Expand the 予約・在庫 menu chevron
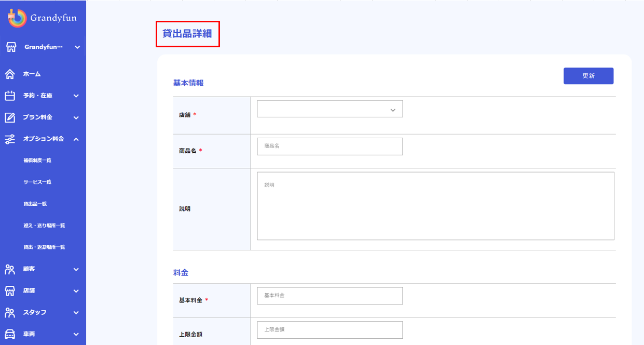The height and width of the screenshot is (345, 644). (76, 96)
